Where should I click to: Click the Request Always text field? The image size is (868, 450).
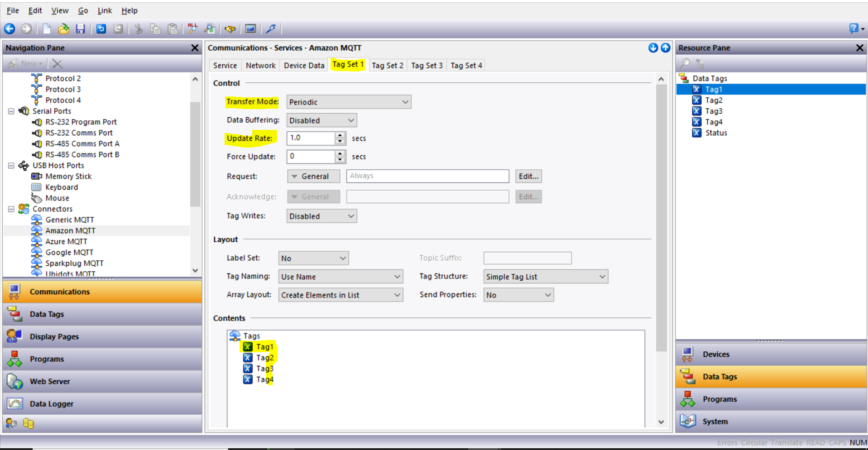pyautogui.click(x=427, y=176)
